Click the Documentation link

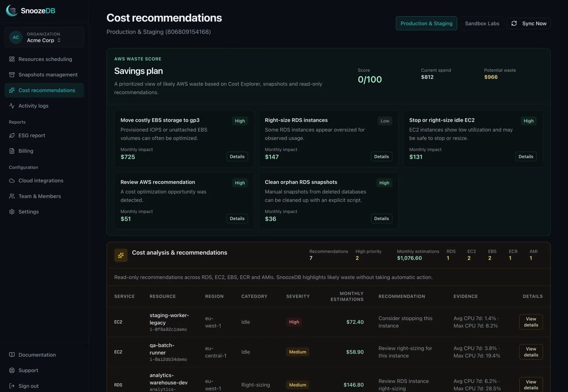(x=44, y=355)
